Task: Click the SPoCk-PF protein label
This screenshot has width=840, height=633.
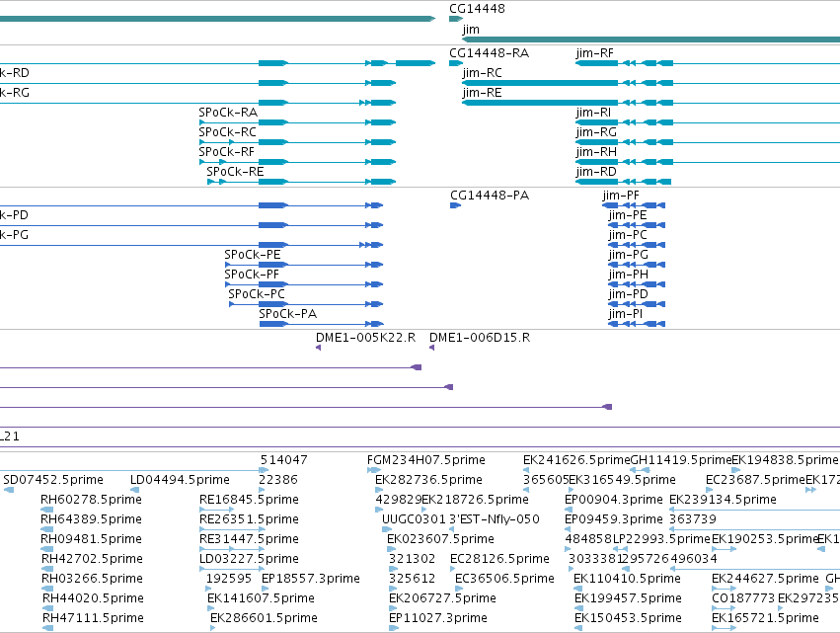Action: [x=252, y=275]
